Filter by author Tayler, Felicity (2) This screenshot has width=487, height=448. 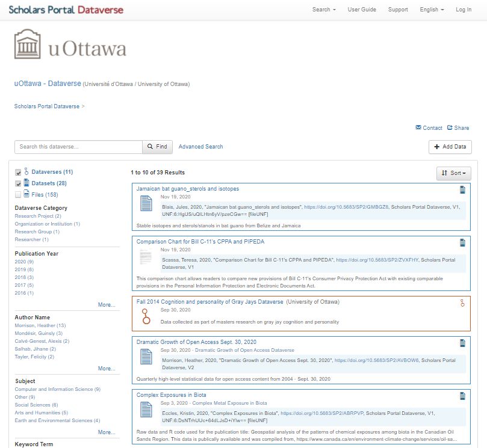[34, 357]
